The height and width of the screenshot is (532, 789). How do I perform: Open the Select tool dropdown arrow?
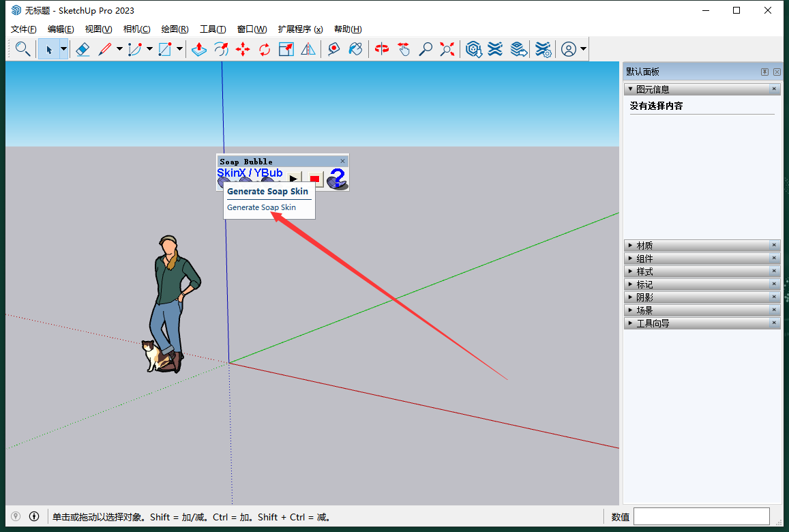tap(63, 48)
